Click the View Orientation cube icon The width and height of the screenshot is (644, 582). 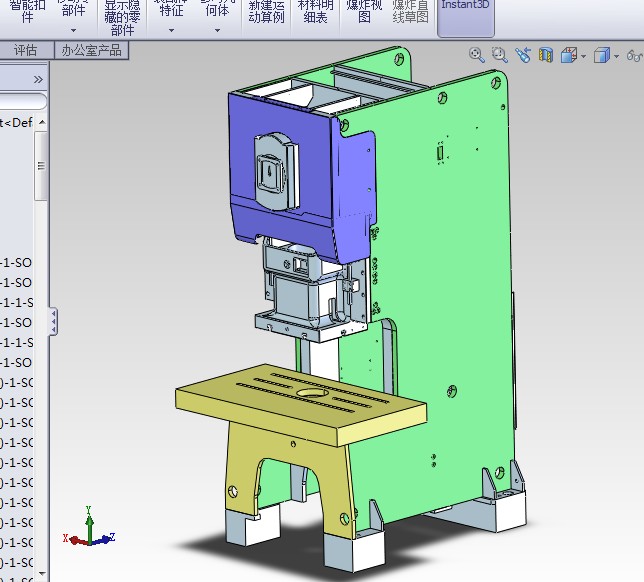[x=568, y=55]
